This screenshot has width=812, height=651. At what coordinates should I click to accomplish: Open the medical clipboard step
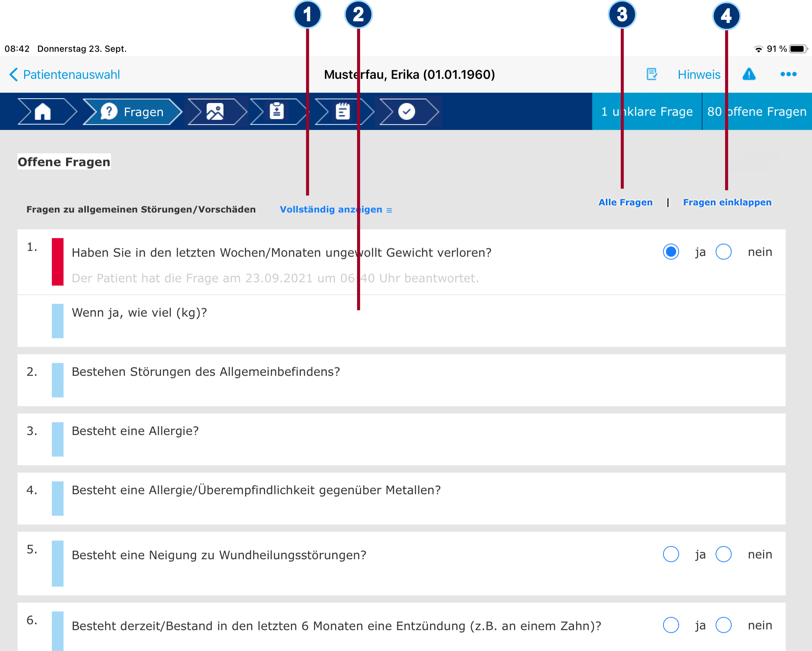[279, 111]
